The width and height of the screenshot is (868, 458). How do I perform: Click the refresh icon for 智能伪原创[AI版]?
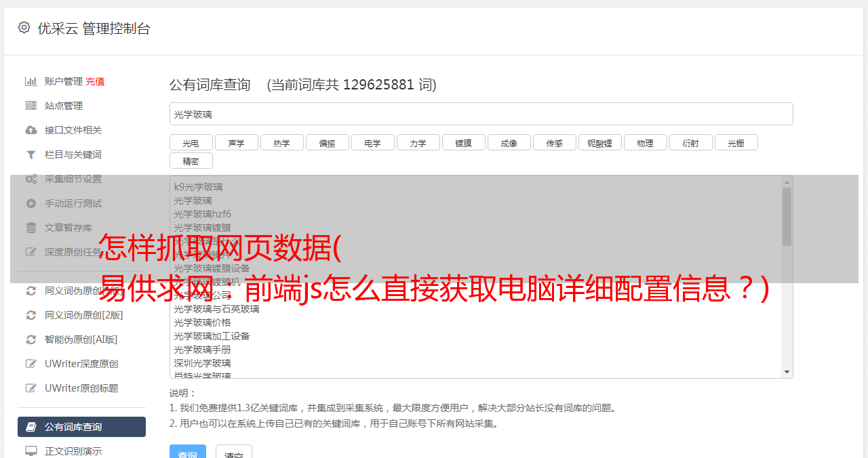click(31, 339)
